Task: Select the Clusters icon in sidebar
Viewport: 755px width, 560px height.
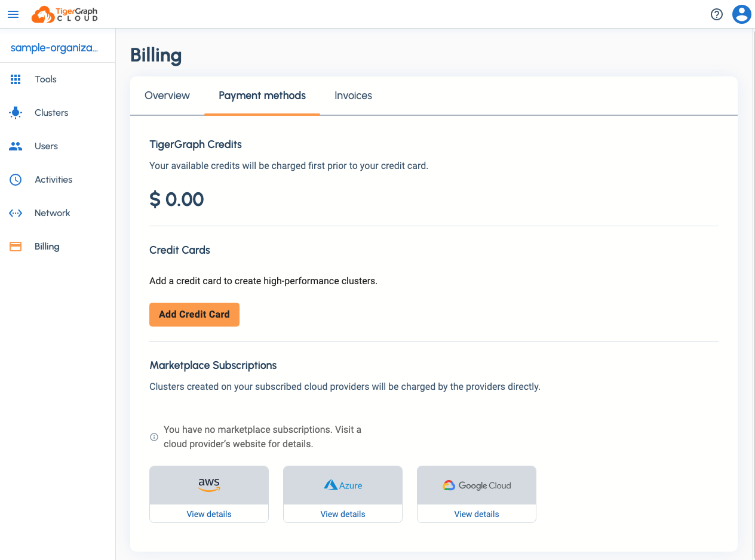Action: coord(15,112)
